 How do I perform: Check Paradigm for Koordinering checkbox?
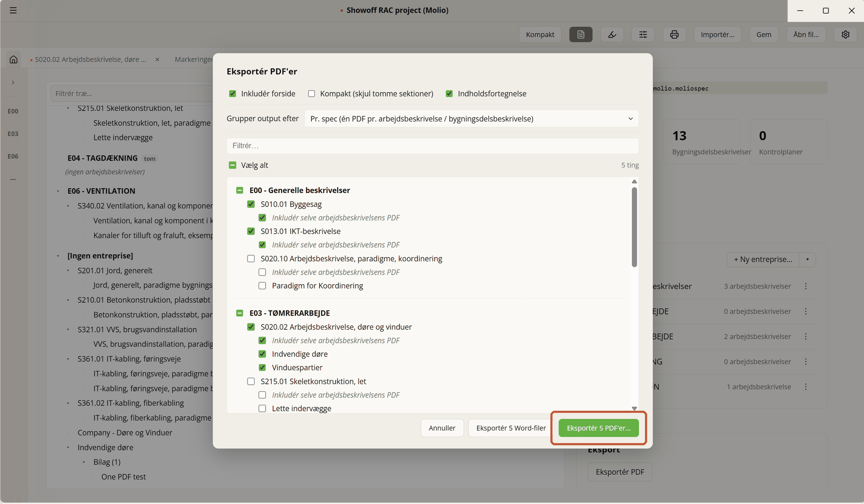point(262,286)
